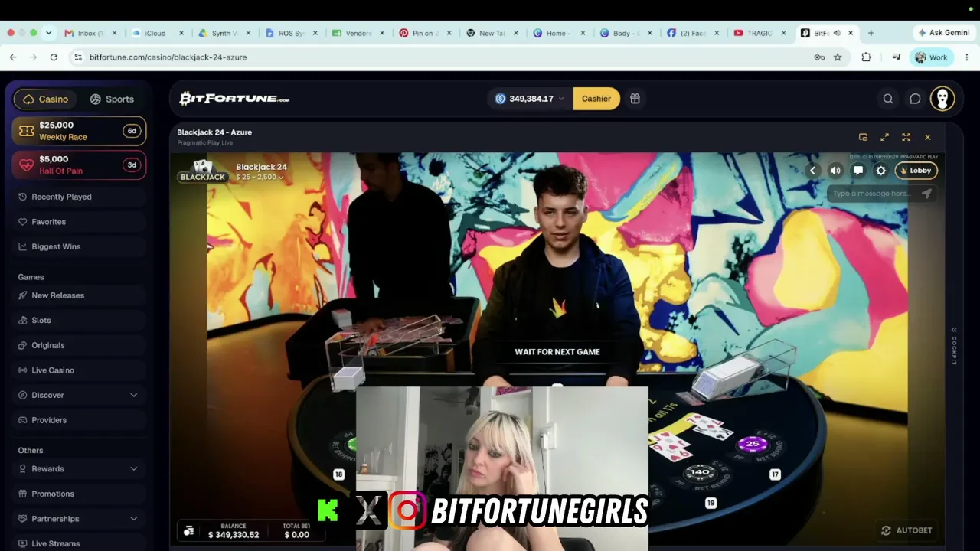Collapse the game controls with the back arrow
Image resolution: width=980 pixels, height=551 pixels.
click(x=812, y=171)
